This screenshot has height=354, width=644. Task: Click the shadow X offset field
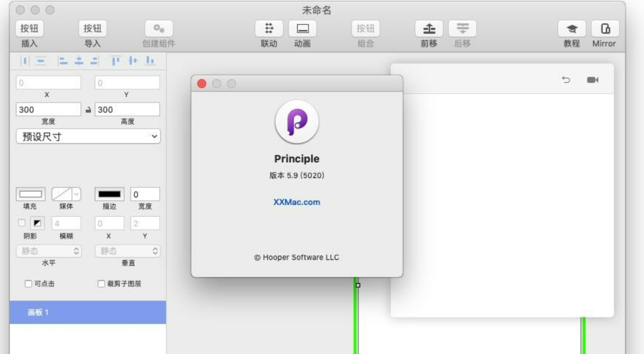(x=110, y=223)
